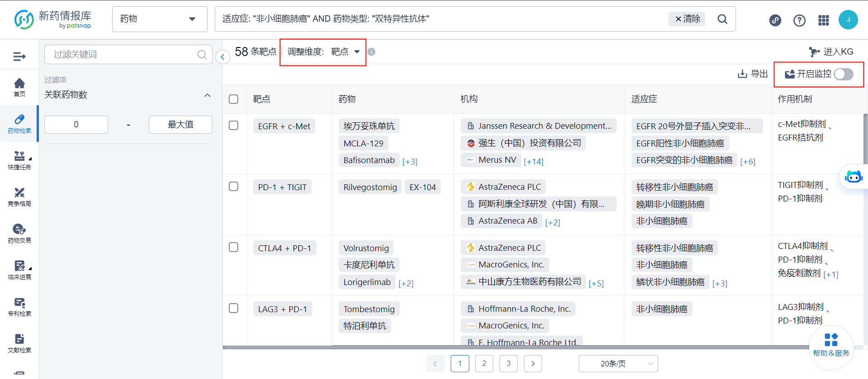The image size is (868, 379).
Task: Go to page 2
Action: coord(484,363)
